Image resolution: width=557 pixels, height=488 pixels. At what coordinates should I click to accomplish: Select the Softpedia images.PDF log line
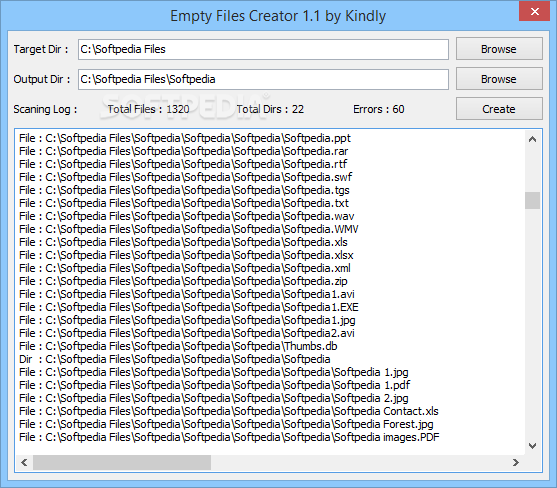tap(229, 437)
